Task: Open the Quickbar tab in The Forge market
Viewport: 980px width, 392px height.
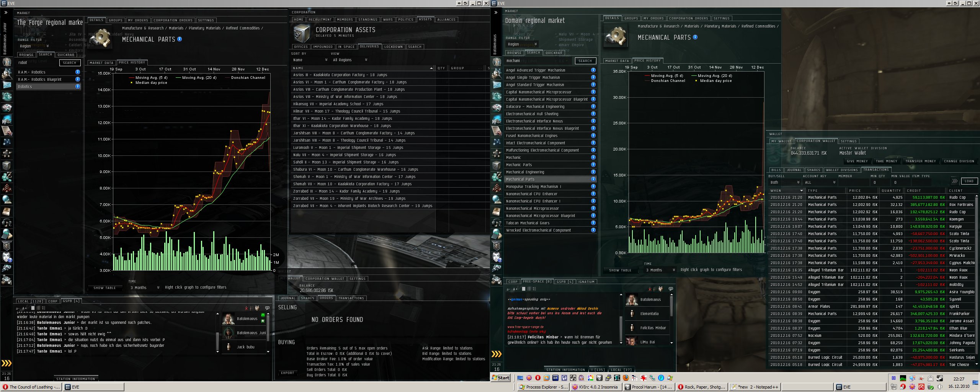Action: pos(66,55)
